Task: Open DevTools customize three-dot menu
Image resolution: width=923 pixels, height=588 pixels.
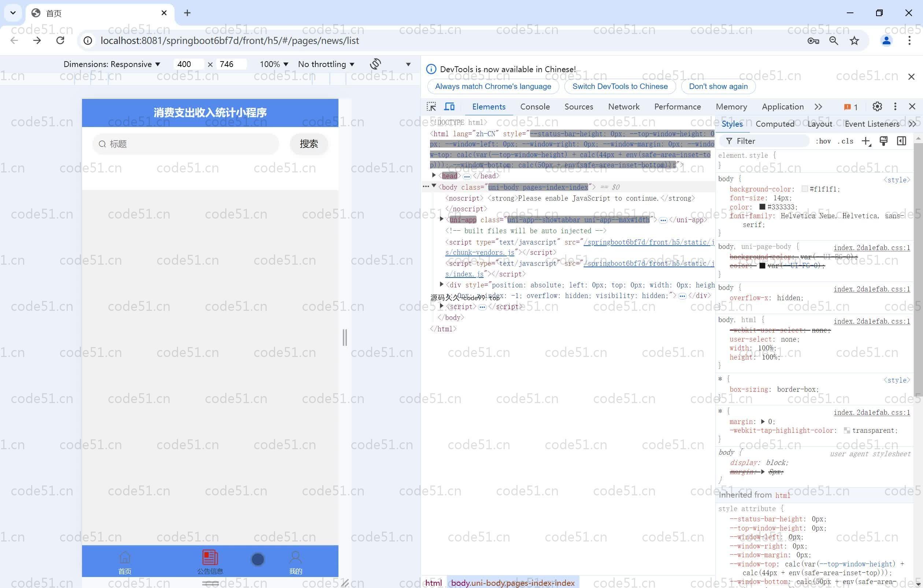Action: pos(896,107)
